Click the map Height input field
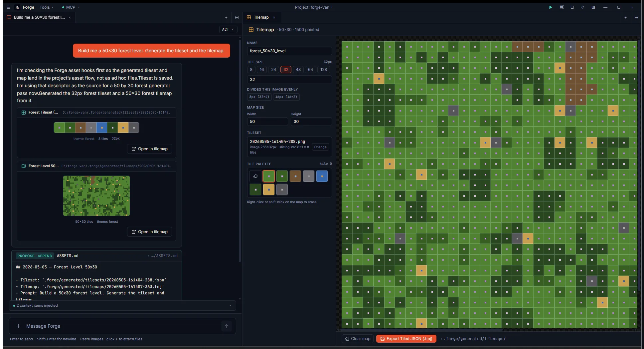This screenshot has height=349, width=644. 311,122
